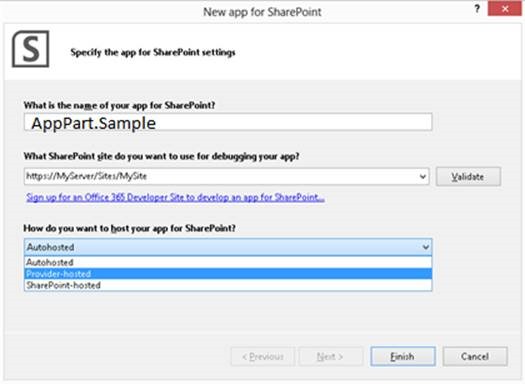Screen dimensions: 525x384
Task: Click the Validate button
Action: coord(468,176)
